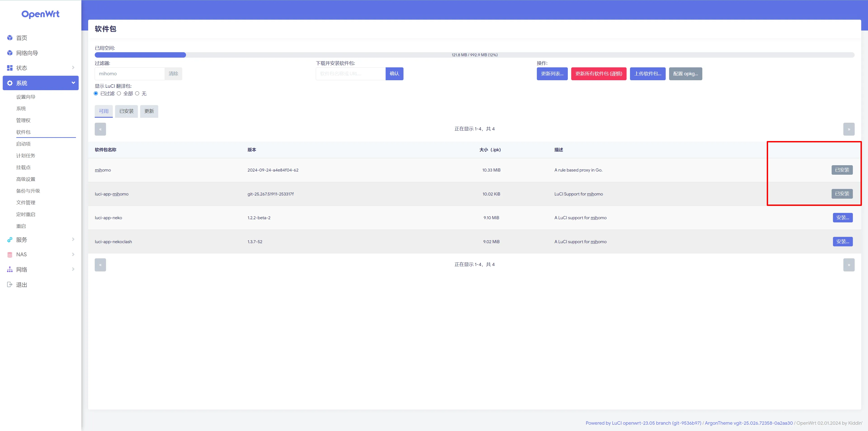Click the database icon beside NAS
The width and height of the screenshot is (868, 431).
(10, 254)
